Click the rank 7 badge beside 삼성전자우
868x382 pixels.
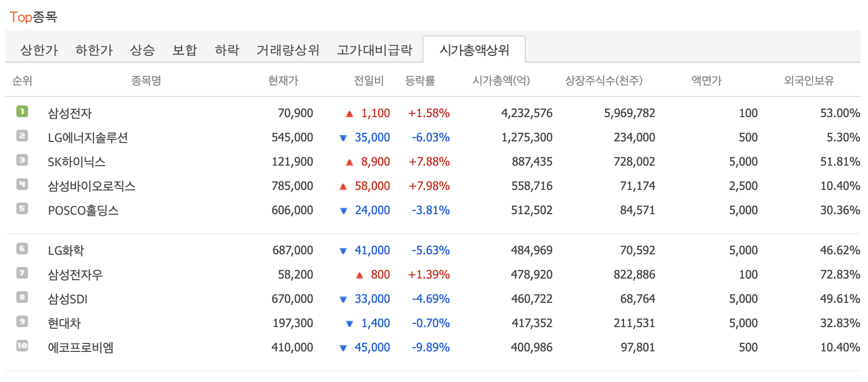click(22, 273)
